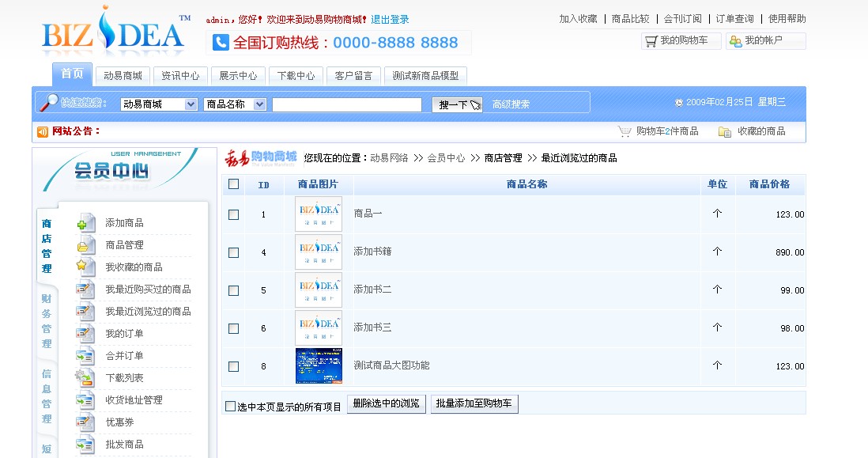Image resolution: width=868 pixels, height=458 pixels.
Task: Switch to the 资讯中心 navigation tab
Action: pos(180,76)
